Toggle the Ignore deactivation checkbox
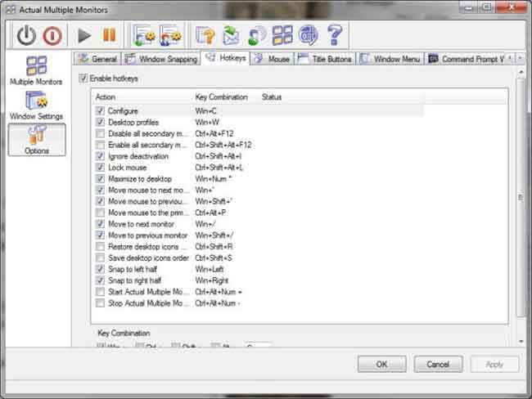This screenshot has width=532, height=399. [x=100, y=156]
